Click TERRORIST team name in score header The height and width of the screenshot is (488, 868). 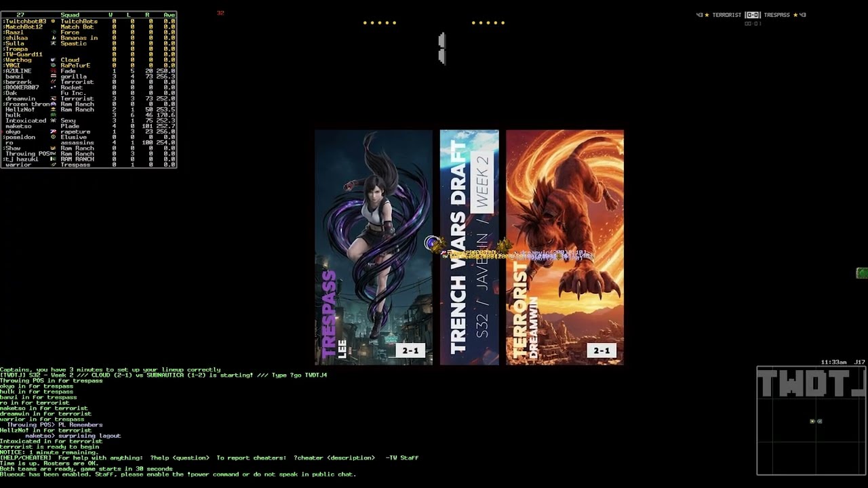click(x=726, y=15)
